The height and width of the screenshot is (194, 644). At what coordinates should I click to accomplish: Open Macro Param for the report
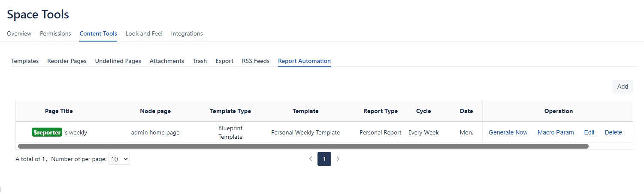(556, 133)
